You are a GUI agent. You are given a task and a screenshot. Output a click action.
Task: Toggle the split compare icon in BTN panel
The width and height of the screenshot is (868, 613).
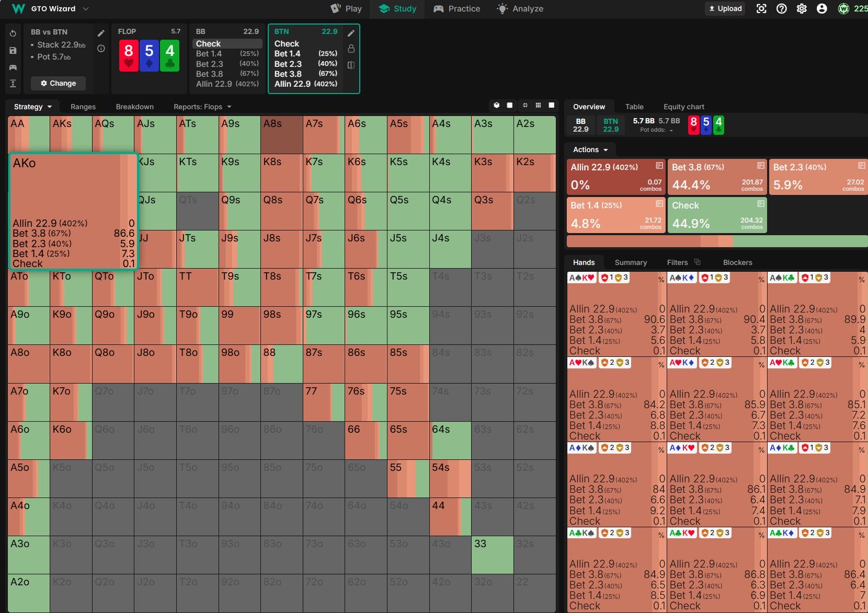(x=351, y=65)
